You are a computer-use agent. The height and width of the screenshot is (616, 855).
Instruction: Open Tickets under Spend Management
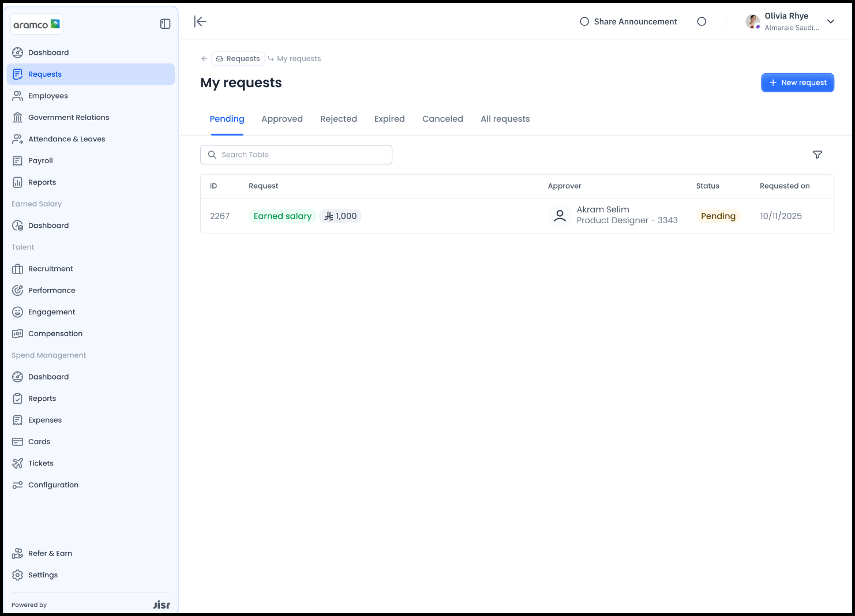click(40, 464)
